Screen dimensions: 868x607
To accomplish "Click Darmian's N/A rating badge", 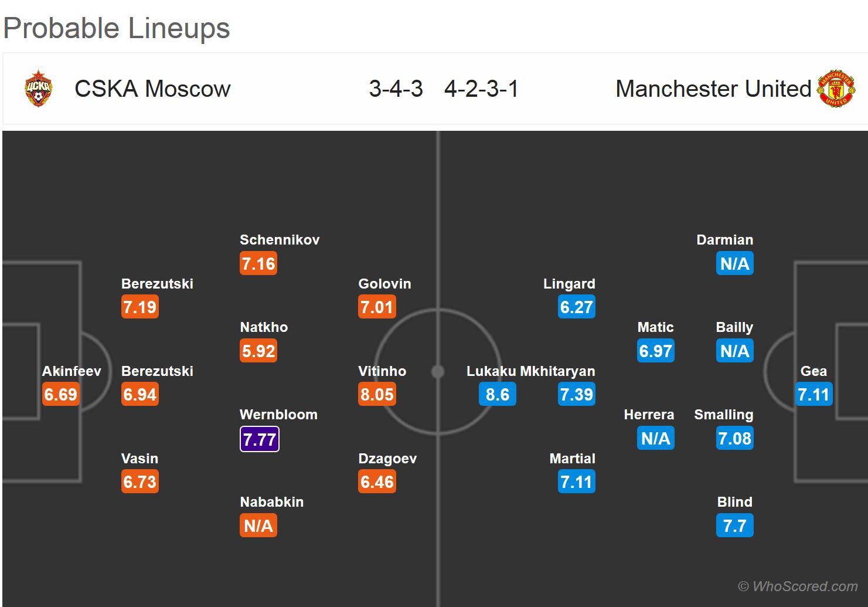I will coord(734,263).
